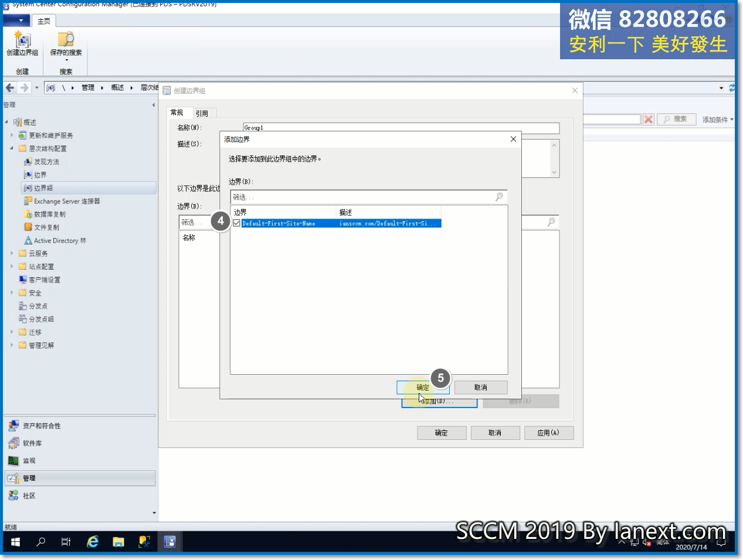Toggle the Default-First-Site-Name checkbox
The width and height of the screenshot is (743, 560).
coord(237,223)
